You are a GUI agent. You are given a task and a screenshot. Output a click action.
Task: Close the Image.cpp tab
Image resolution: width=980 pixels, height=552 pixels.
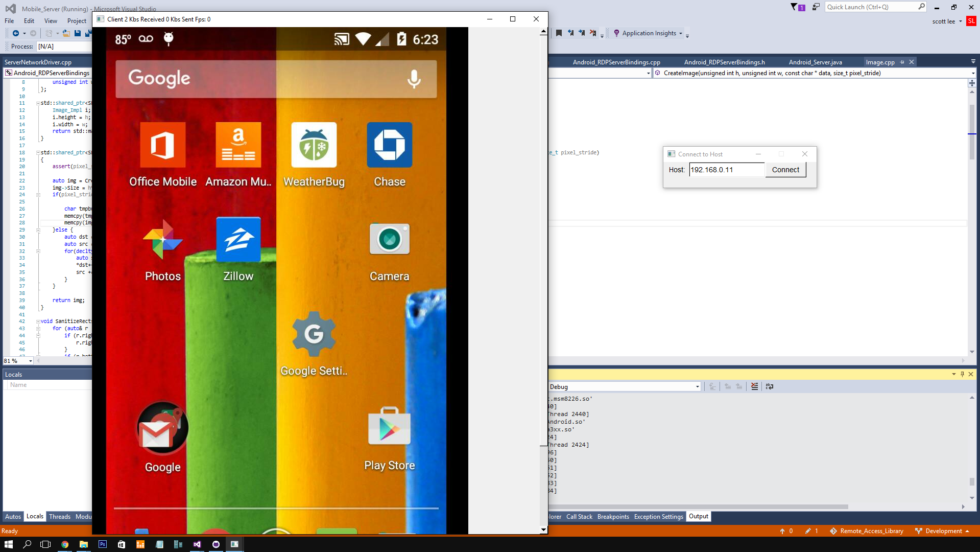[x=912, y=62]
